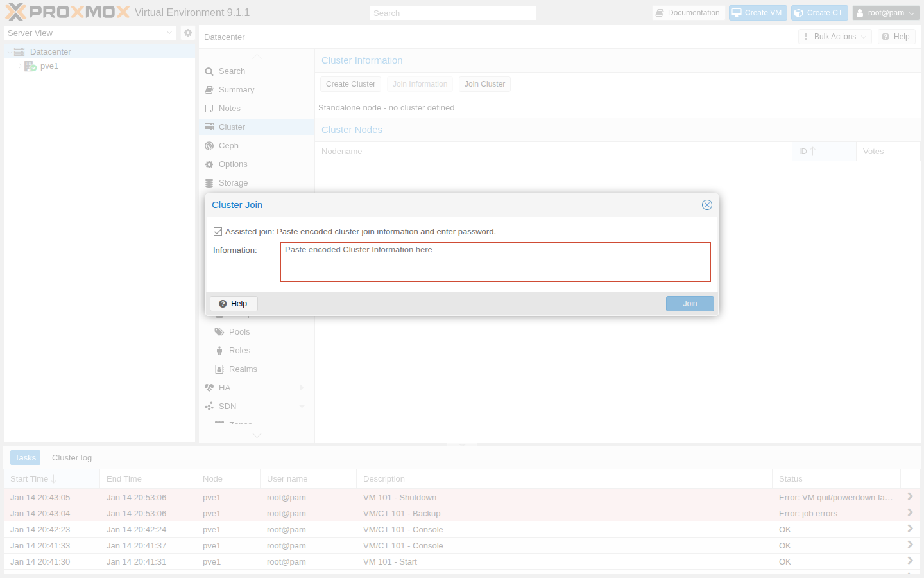Click the Storage database icon
Viewport: 924px width, 578px height.
coord(209,183)
